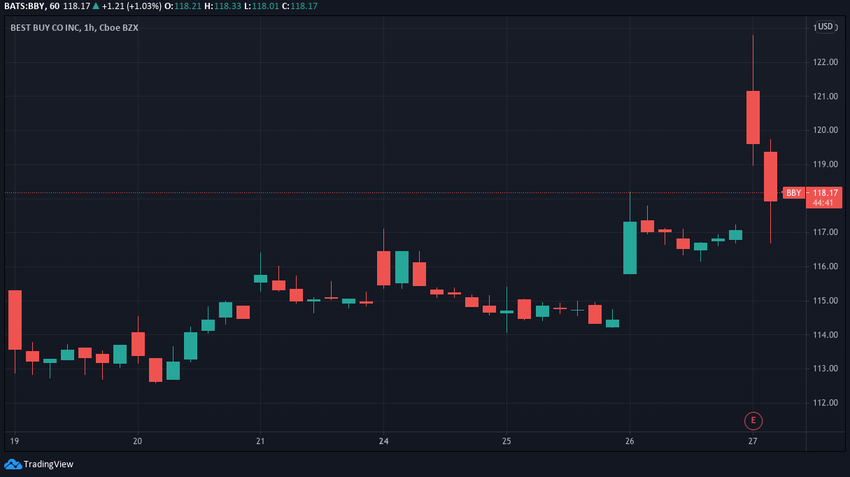Viewport: 850px width, 477px height.
Task: Click the large green candle at date 26
Action: click(x=630, y=247)
